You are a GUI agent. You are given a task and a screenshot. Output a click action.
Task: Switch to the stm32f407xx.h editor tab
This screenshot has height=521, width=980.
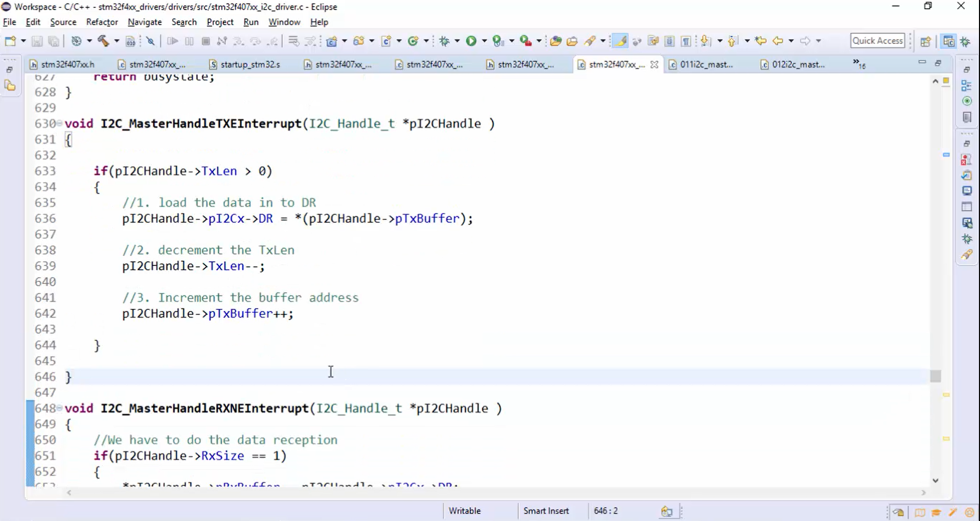[x=62, y=64]
